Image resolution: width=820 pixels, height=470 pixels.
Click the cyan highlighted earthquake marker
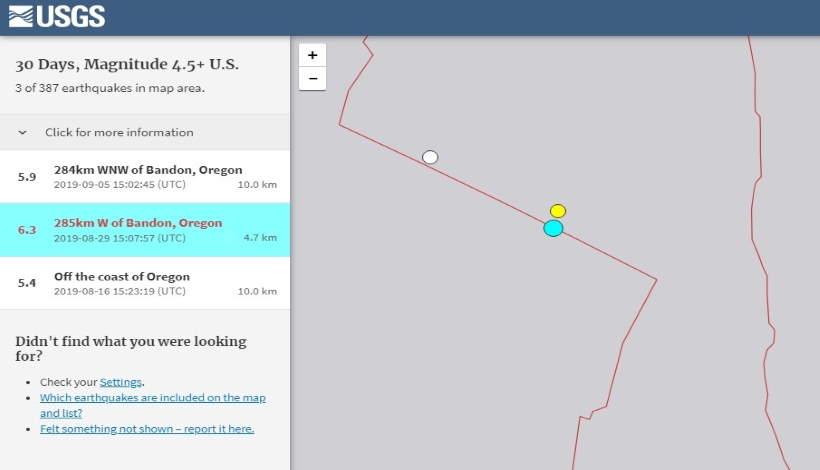point(553,228)
